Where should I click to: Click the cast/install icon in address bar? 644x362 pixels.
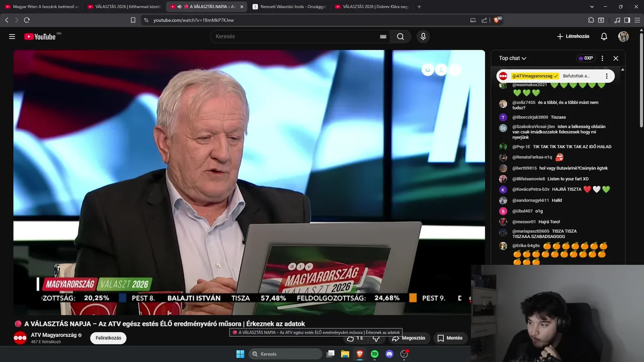pyautogui.click(x=473, y=20)
